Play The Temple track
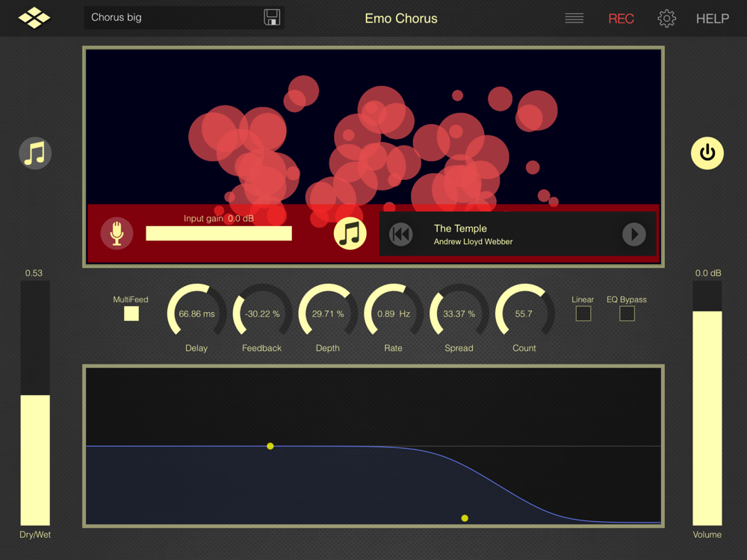The height and width of the screenshot is (560, 747). [x=634, y=234]
